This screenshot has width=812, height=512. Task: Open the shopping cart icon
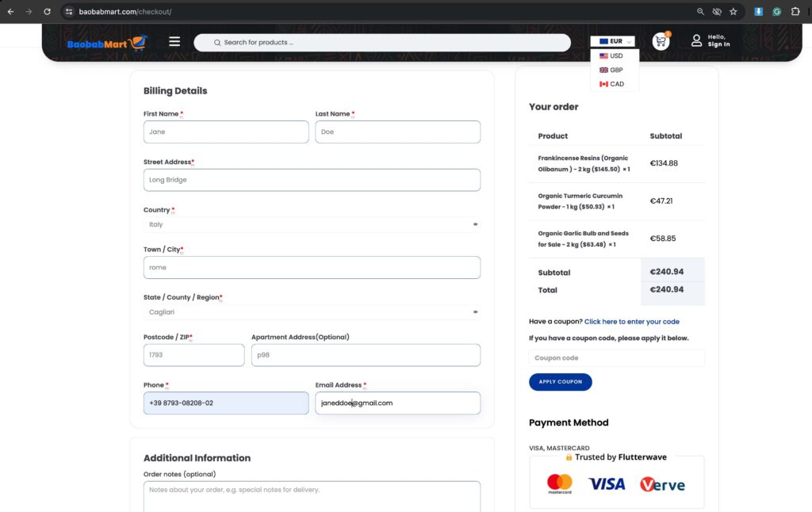(661, 40)
